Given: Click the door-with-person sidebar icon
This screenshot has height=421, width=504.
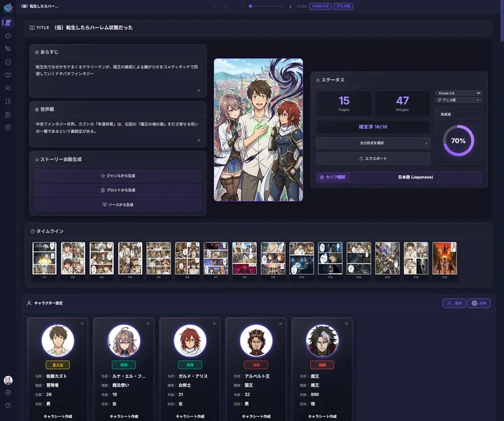Looking at the screenshot, I should [x=8, y=102].
